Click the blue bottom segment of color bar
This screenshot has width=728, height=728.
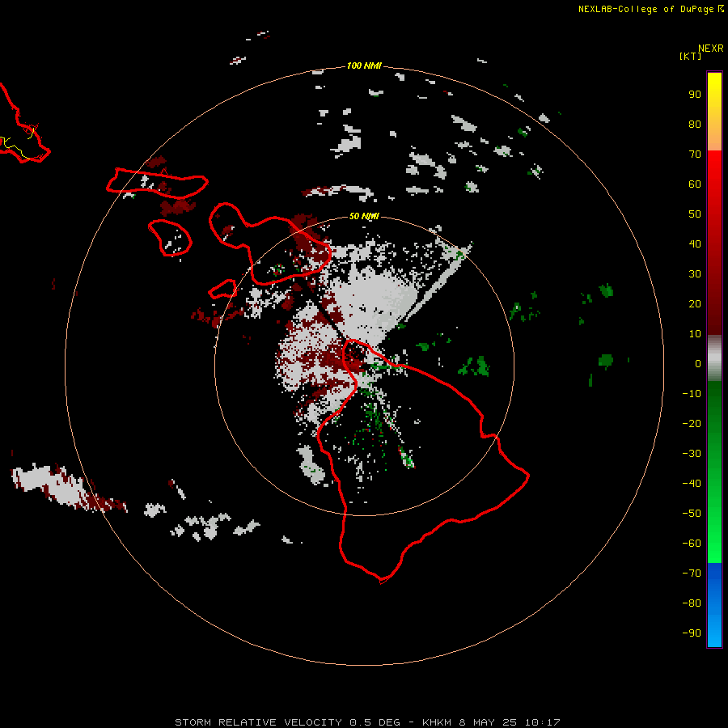point(714,605)
